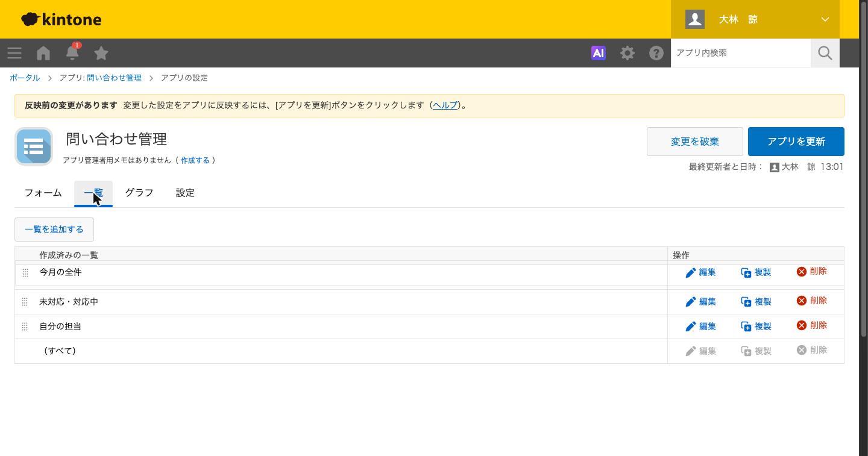Select the 未対応・対応中 view name
Viewport: 868px width, 456px height.
coord(69,302)
